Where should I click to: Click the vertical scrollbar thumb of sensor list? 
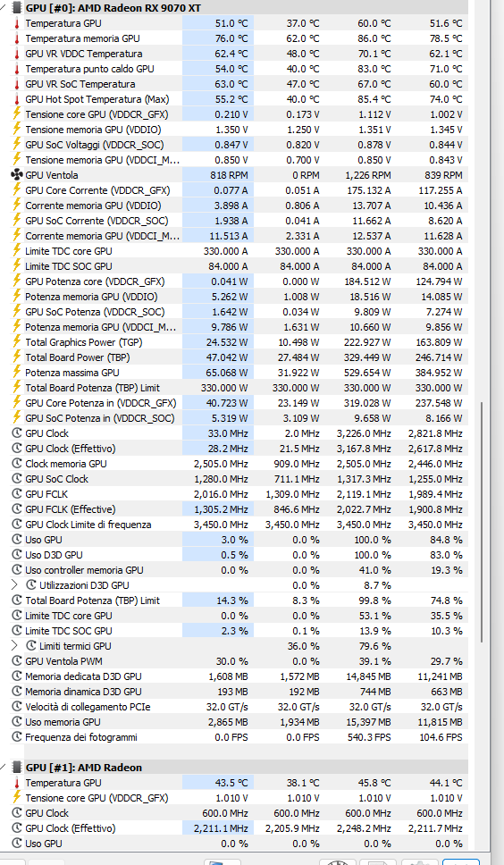point(483,521)
